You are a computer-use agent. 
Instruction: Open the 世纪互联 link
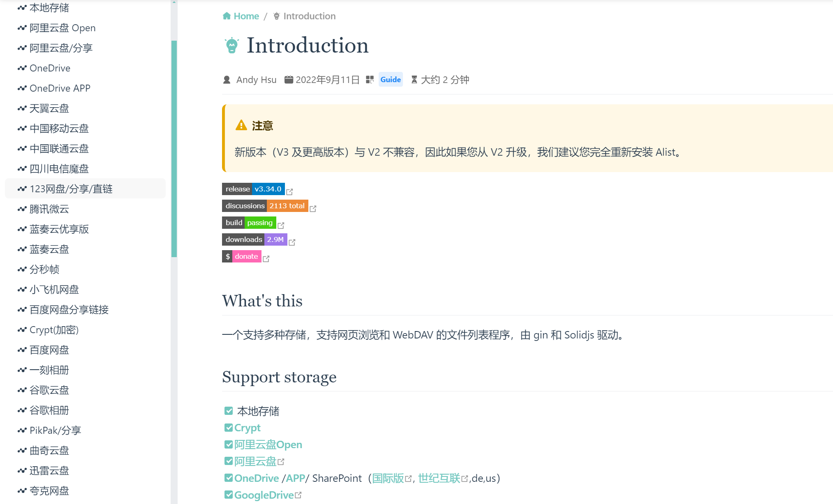[x=439, y=479]
